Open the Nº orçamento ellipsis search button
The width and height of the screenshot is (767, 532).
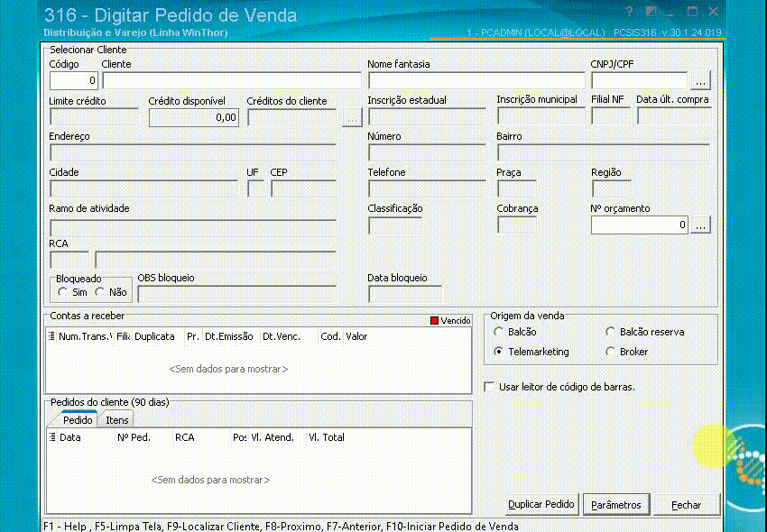pos(700,225)
